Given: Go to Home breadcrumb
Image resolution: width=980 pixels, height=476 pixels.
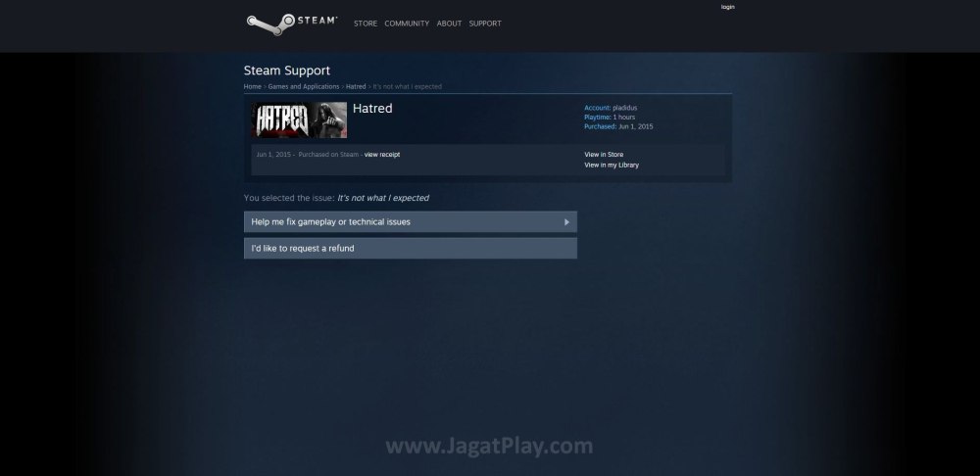Looking at the screenshot, I should tap(253, 87).
